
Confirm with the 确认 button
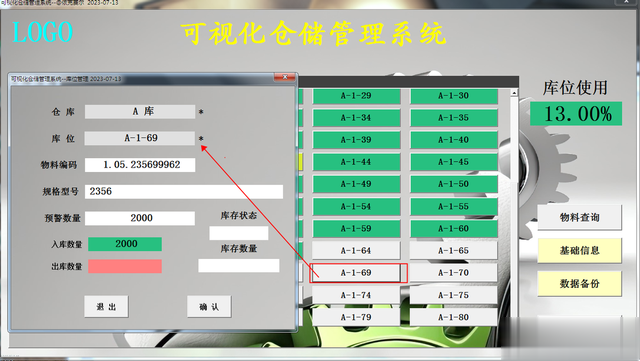point(209,306)
